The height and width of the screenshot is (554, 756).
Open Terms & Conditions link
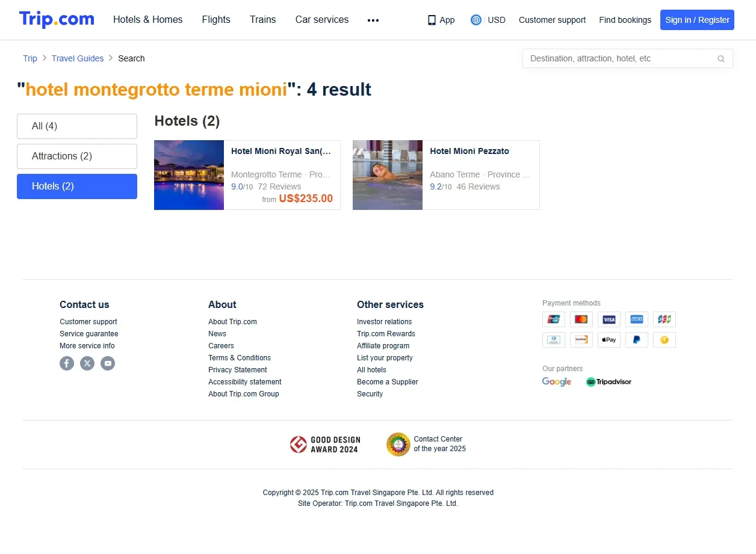240,358
